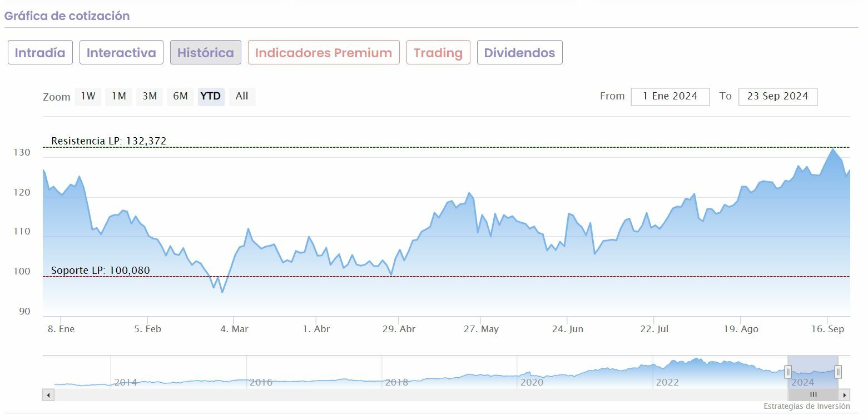Click the To date field
Screen dimensions: 868x420
[777, 96]
